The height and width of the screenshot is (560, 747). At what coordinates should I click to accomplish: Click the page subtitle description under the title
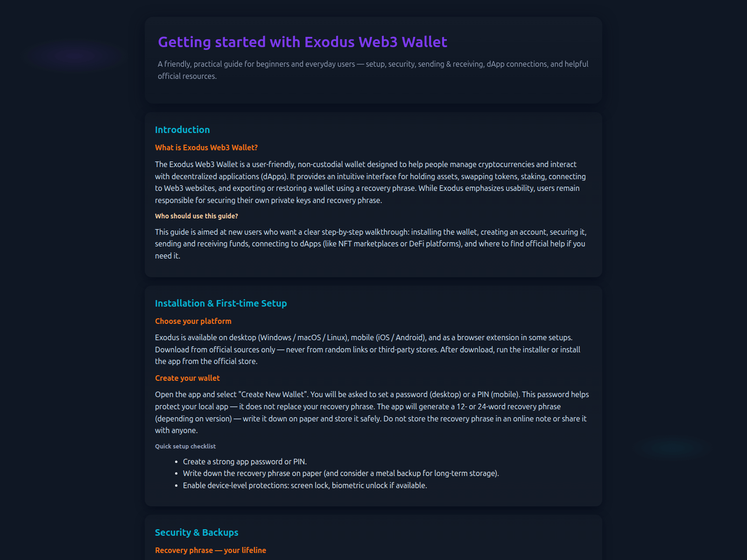(x=373, y=70)
